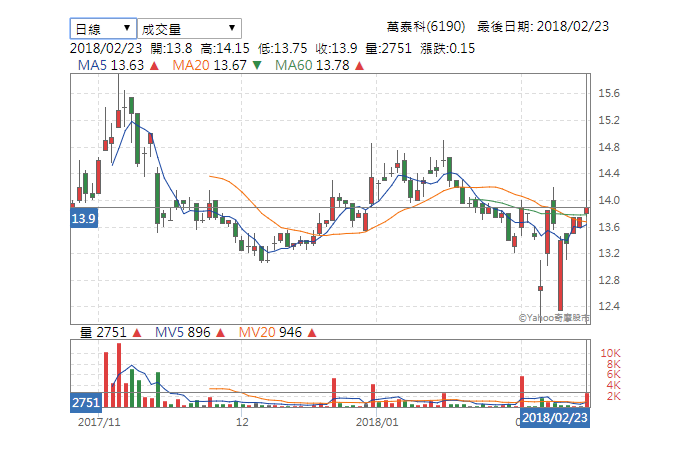Screen dimensions: 683x465
Task: Open the 日線 period dropdown
Action: pyautogui.click(x=103, y=29)
